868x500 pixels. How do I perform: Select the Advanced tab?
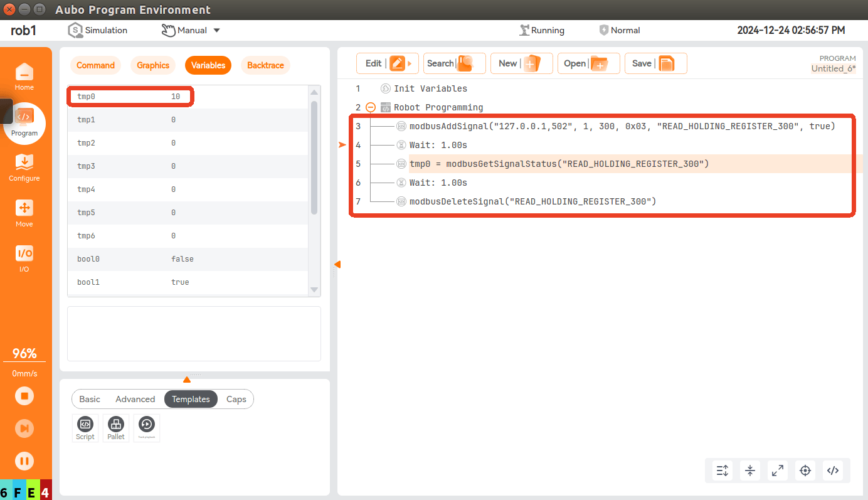[x=135, y=399]
